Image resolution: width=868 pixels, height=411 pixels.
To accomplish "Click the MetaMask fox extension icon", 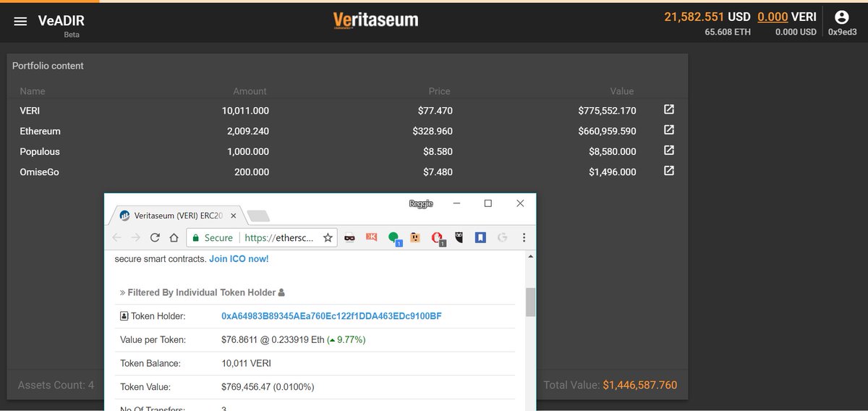I will pos(415,237).
